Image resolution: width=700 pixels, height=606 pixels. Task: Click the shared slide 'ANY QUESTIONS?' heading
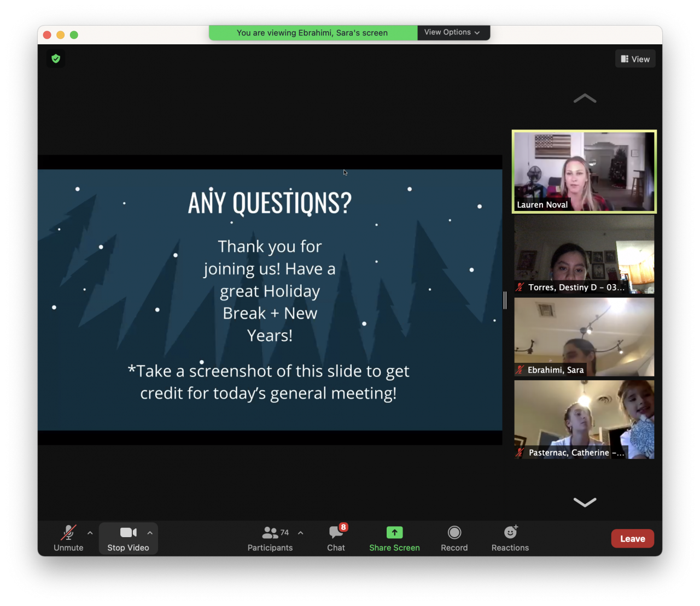click(x=270, y=203)
